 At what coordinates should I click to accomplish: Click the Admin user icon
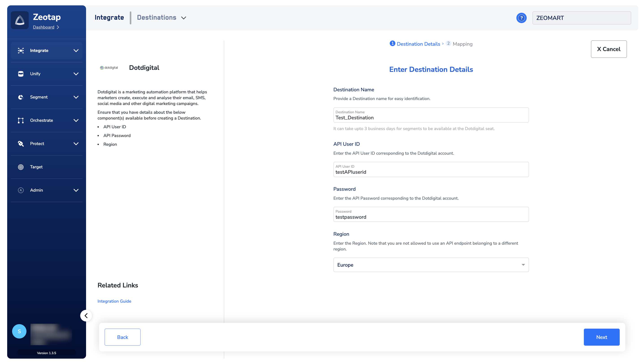pyautogui.click(x=21, y=190)
